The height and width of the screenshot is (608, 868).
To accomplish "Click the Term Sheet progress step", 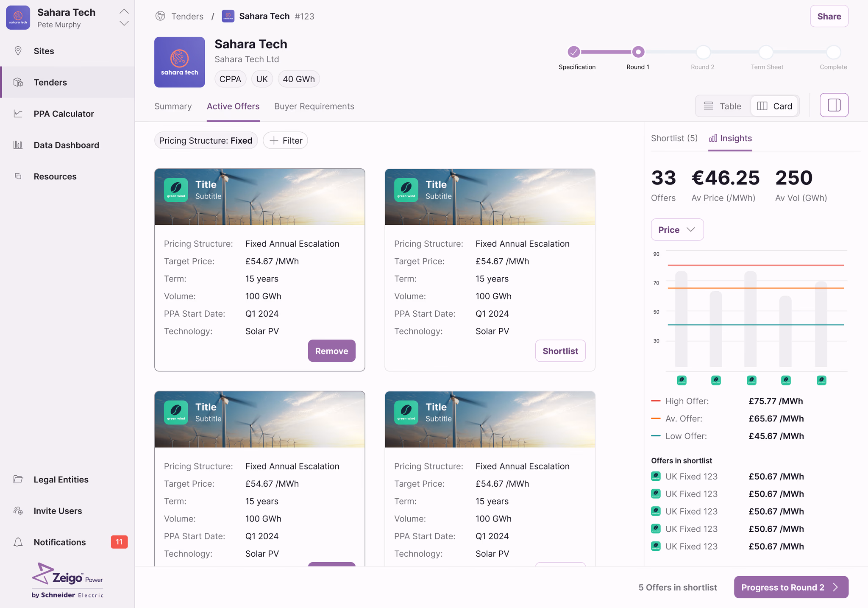I will click(x=766, y=52).
